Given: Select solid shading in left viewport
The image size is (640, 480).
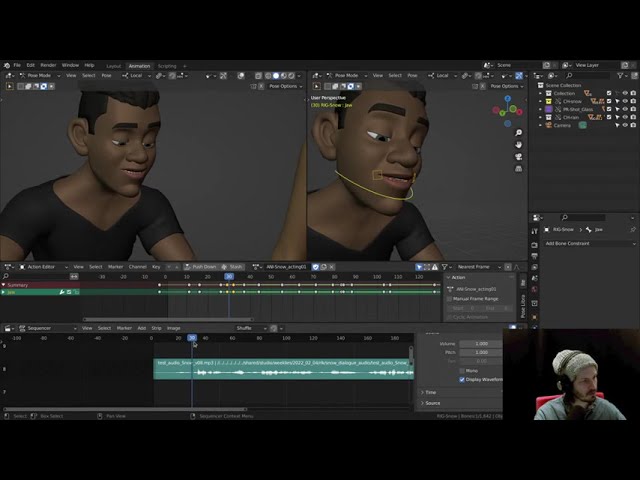Looking at the screenshot, I should click(276, 76).
